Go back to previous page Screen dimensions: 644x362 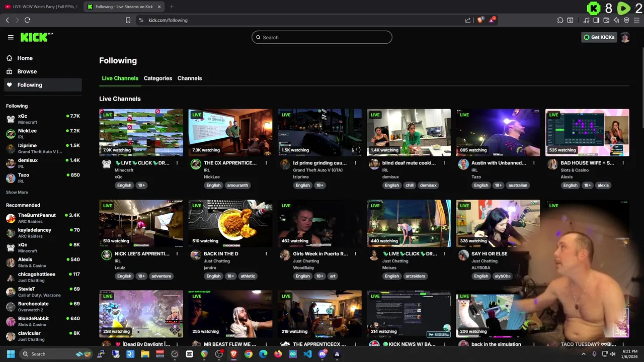point(7,20)
